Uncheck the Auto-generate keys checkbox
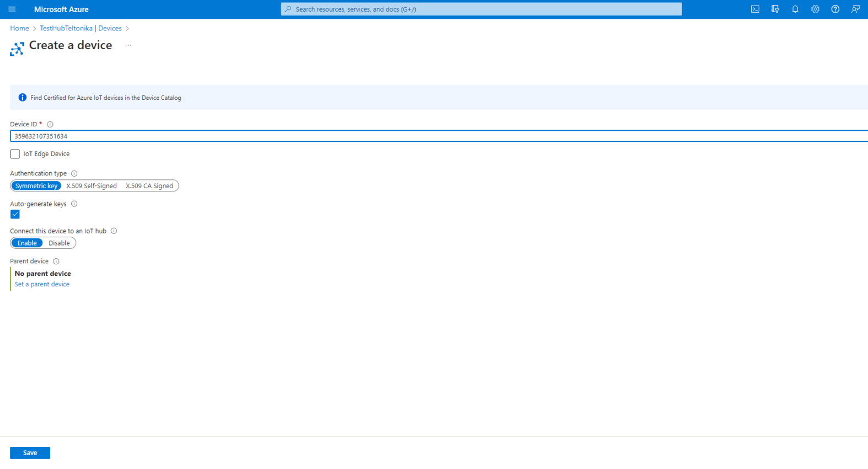The width and height of the screenshot is (868, 469). [15, 215]
